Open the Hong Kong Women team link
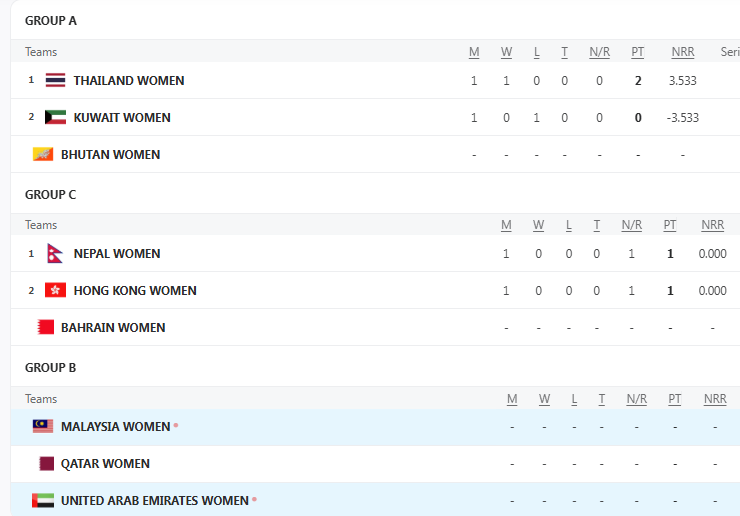The image size is (740, 516). click(135, 290)
